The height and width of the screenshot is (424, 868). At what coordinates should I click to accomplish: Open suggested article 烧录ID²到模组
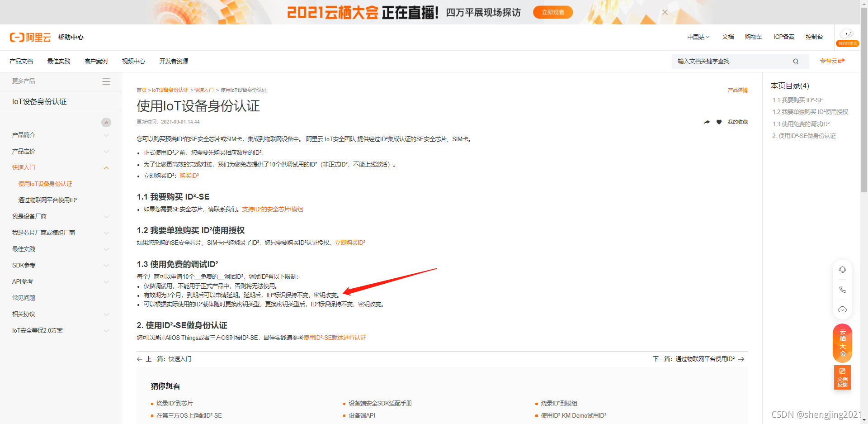[559, 404]
